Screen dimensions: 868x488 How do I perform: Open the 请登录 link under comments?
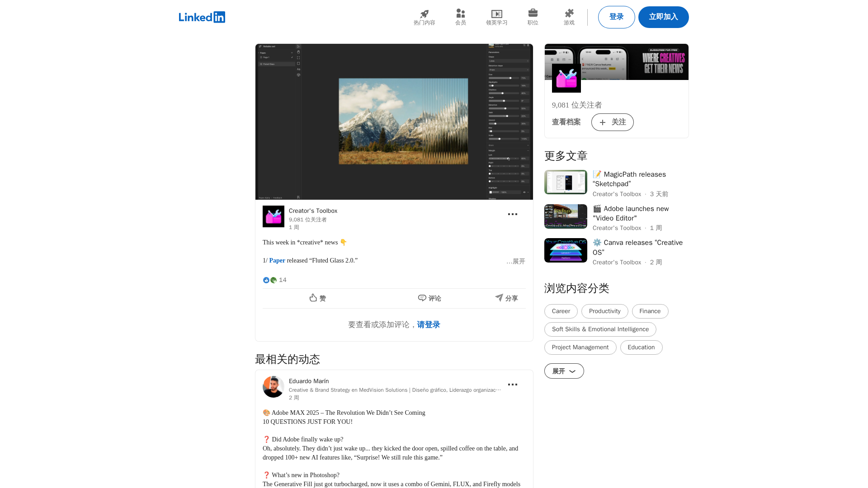[428, 325]
